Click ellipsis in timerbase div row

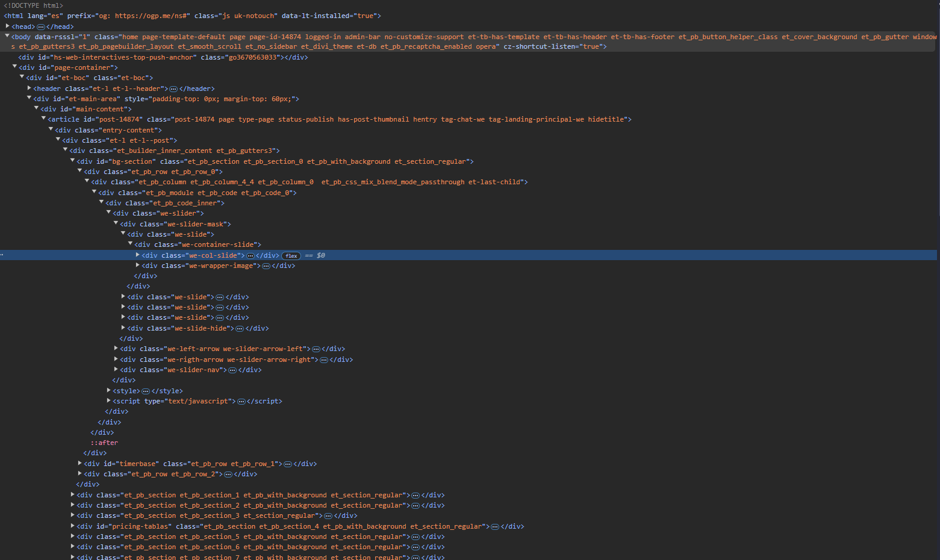click(288, 464)
